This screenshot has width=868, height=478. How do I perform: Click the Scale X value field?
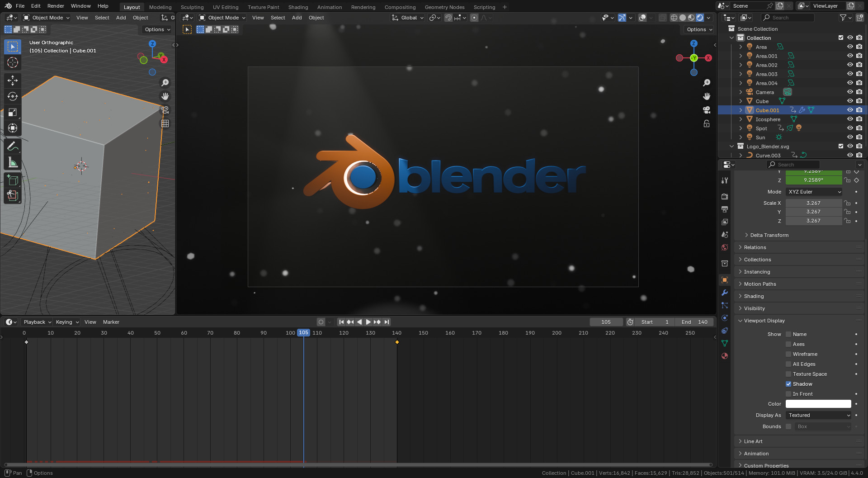(x=813, y=203)
